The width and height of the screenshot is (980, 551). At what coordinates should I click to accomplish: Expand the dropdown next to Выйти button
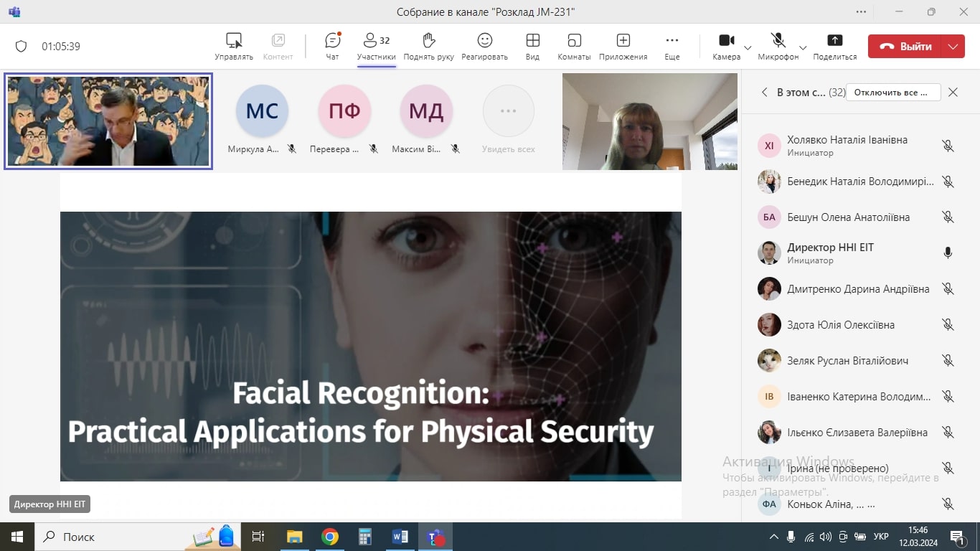point(953,47)
